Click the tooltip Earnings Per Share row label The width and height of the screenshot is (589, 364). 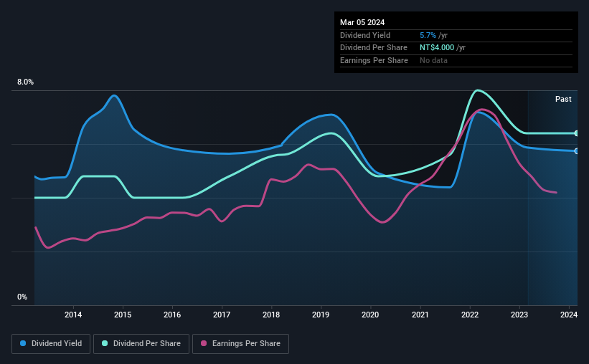coord(374,60)
